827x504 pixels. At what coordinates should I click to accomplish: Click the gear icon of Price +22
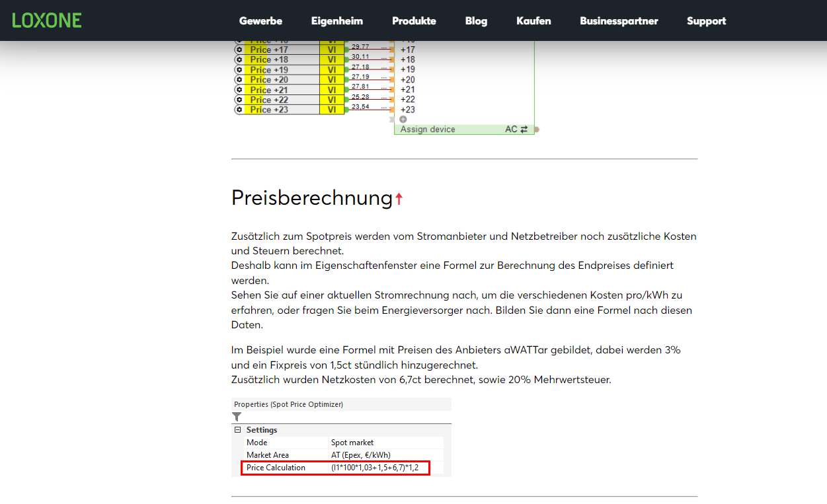tap(239, 100)
